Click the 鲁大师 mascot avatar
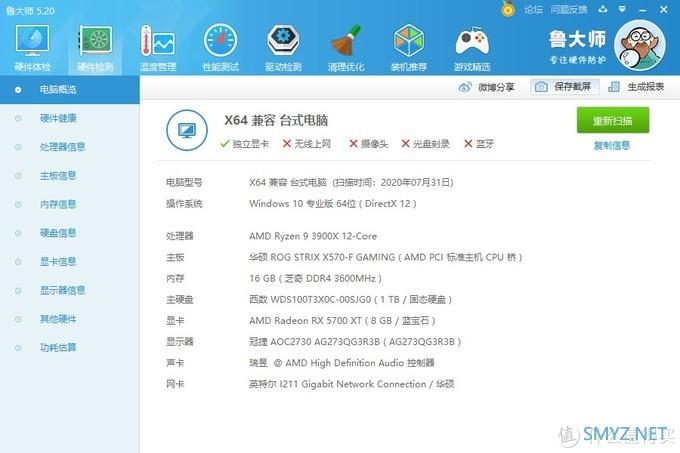The image size is (680, 453). 640,45
